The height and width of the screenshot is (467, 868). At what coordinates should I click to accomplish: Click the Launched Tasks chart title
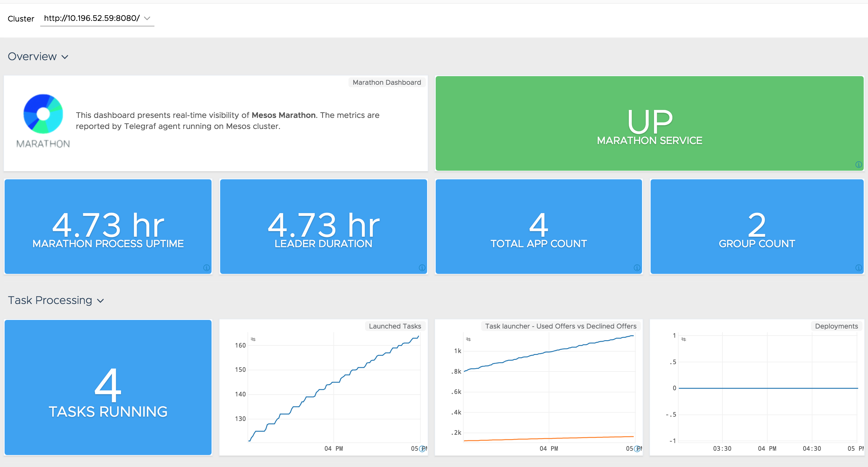click(x=395, y=326)
